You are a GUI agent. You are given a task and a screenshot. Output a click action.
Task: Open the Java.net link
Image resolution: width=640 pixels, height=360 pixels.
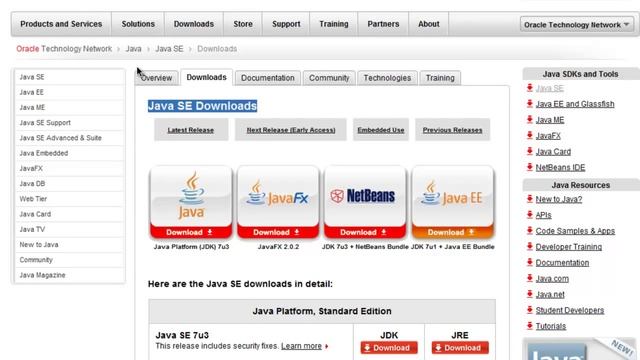550,295
